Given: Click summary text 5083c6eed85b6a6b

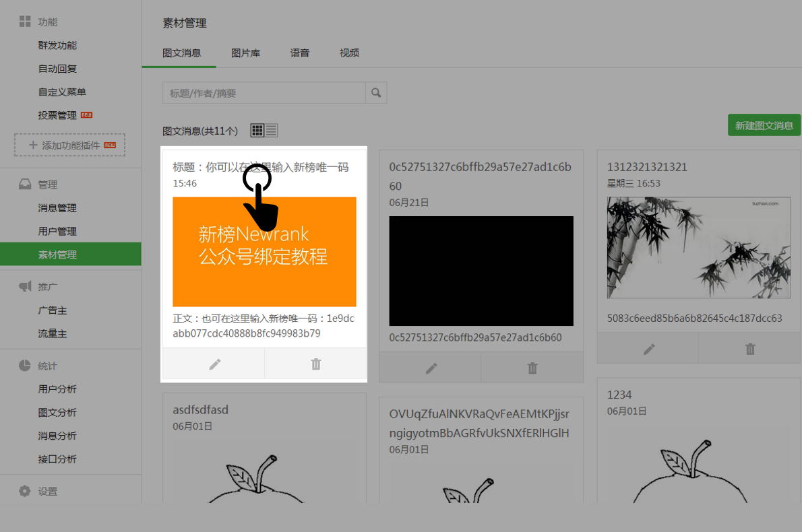Looking at the screenshot, I should (695, 319).
